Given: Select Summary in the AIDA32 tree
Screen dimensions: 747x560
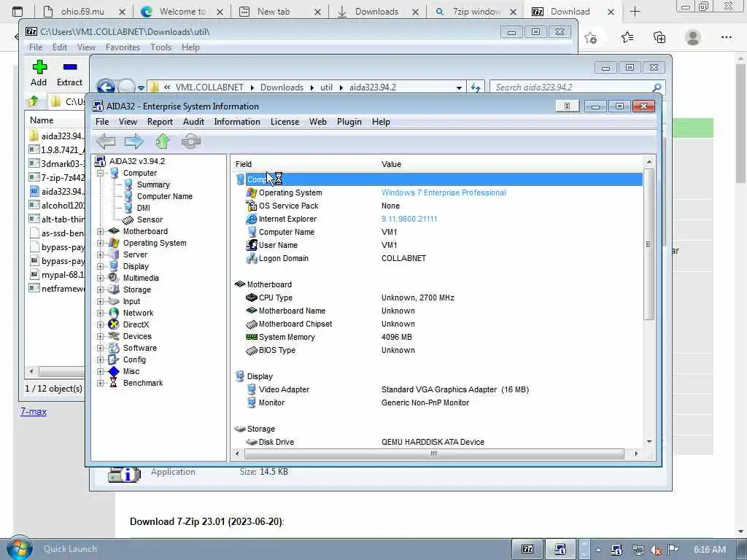Looking at the screenshot, I should tap(153, 184).
